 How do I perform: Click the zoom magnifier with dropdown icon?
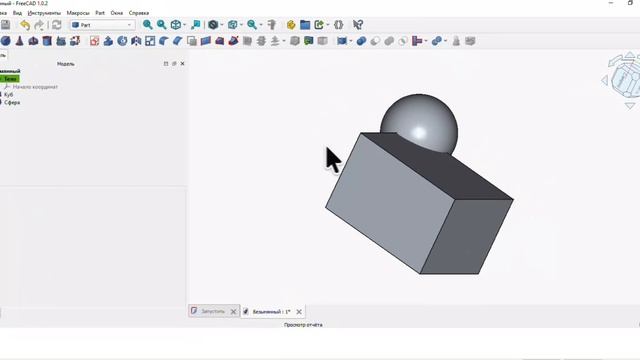252,25
